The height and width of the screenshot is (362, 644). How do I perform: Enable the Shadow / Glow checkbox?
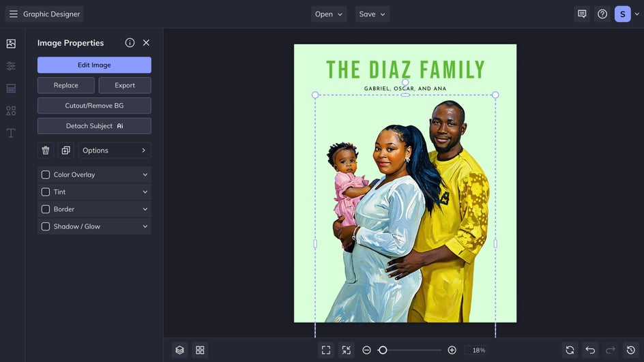coord(46,226)
